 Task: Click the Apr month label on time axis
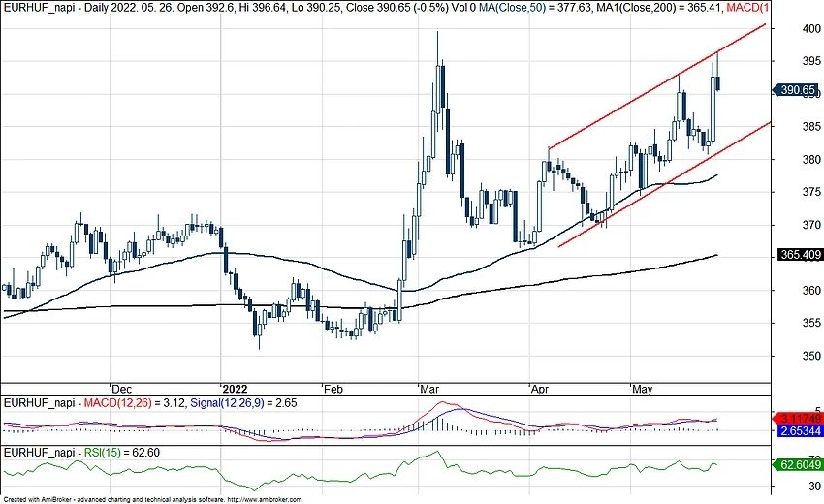tap(540, 389)
